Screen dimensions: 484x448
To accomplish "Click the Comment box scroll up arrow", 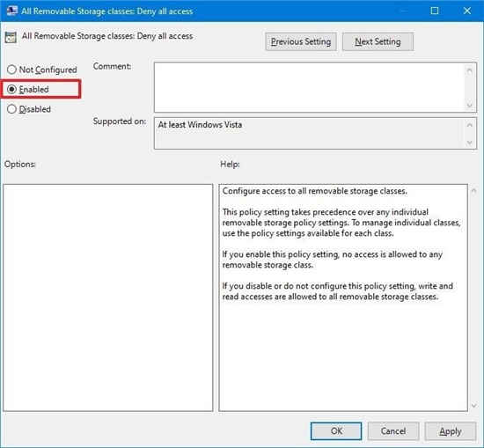I will tap(469, 70).
